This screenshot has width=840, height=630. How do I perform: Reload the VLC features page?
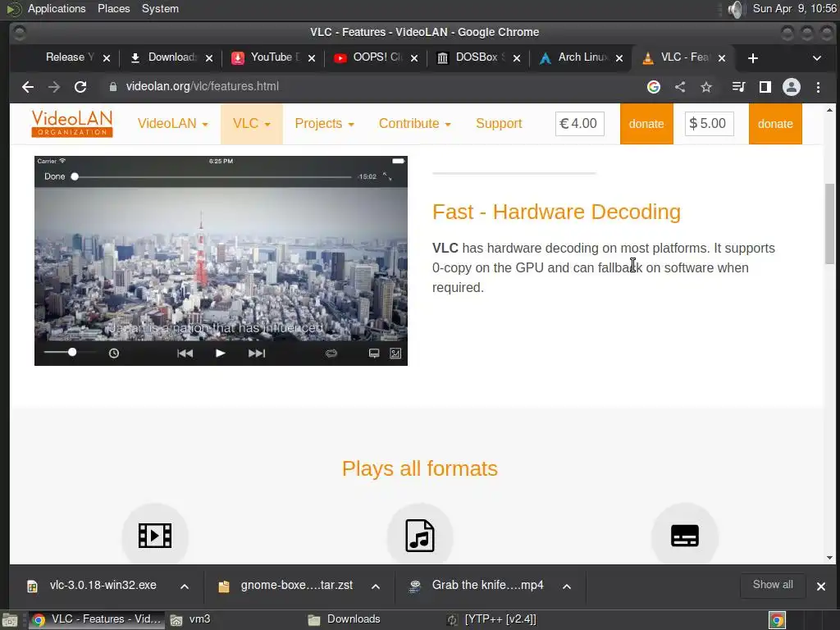(x=80, y=87)
